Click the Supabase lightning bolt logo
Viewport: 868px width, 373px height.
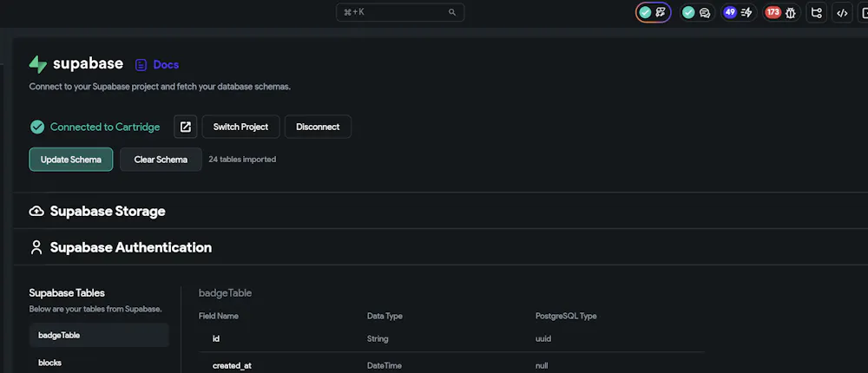[x=38, y=64]
